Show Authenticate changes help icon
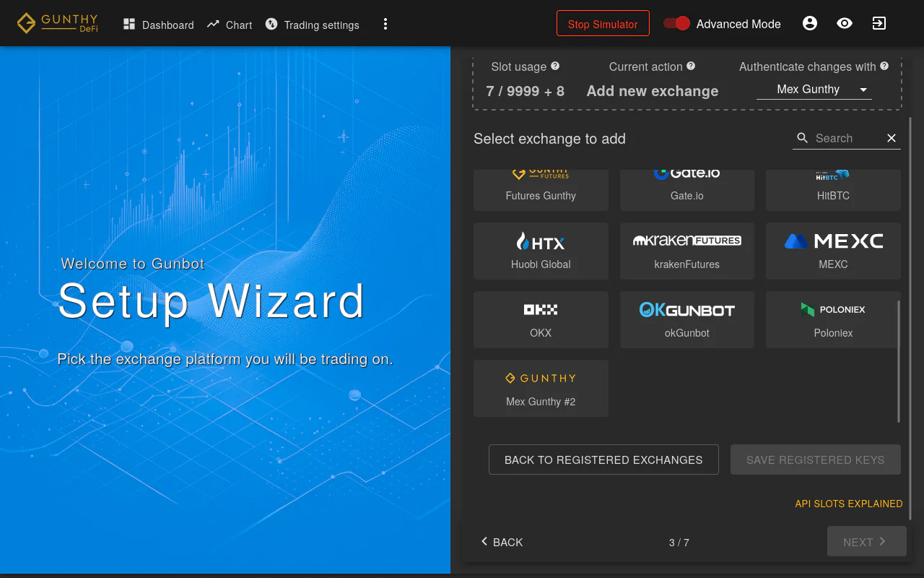 pos(884,66)
